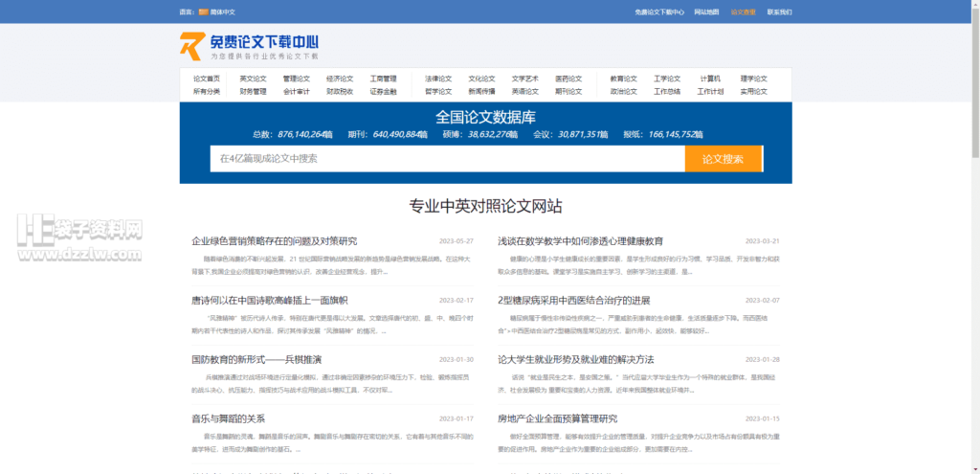This screenshot has height=474, width=980.
Task: Open the 期刊论文 category
Action: 568,91
